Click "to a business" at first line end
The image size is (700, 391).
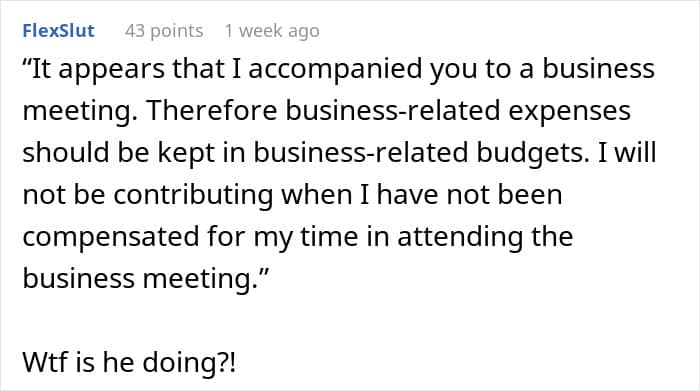(x=570, y=69)
